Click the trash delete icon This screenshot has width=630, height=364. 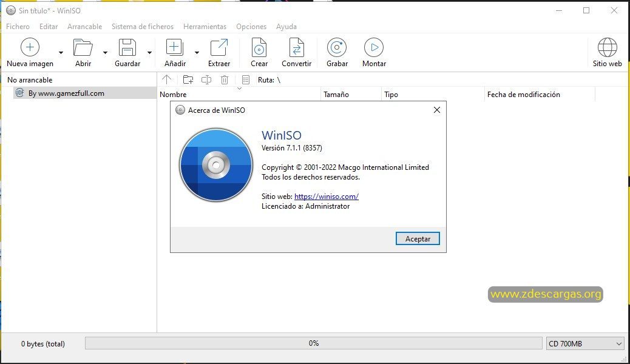click(x=225, y=79)
